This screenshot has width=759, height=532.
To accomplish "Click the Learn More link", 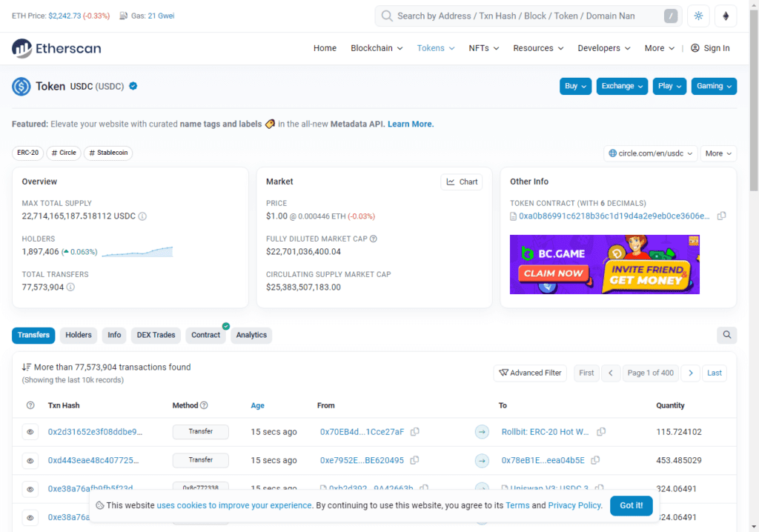I will point(411,124).
